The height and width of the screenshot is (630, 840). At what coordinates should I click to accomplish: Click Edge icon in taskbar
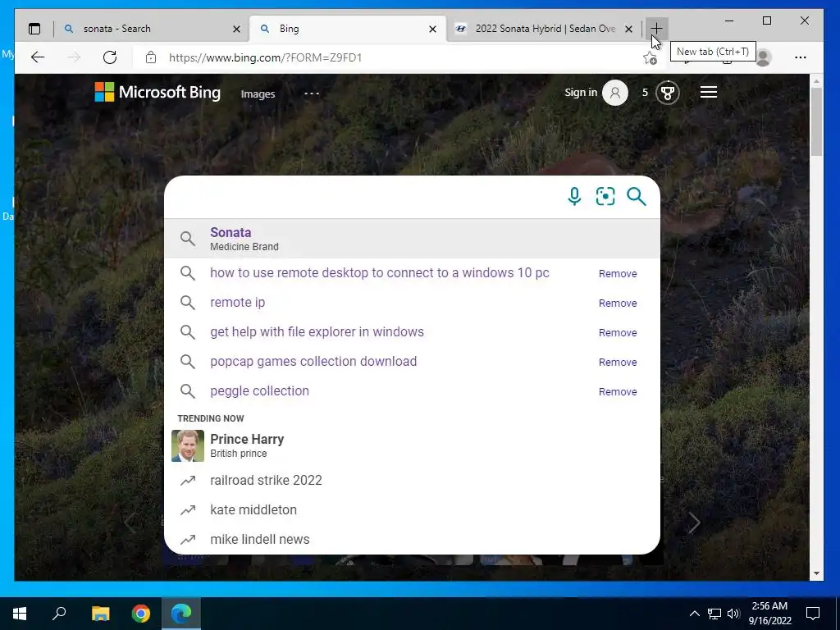(x=181, y=614)
